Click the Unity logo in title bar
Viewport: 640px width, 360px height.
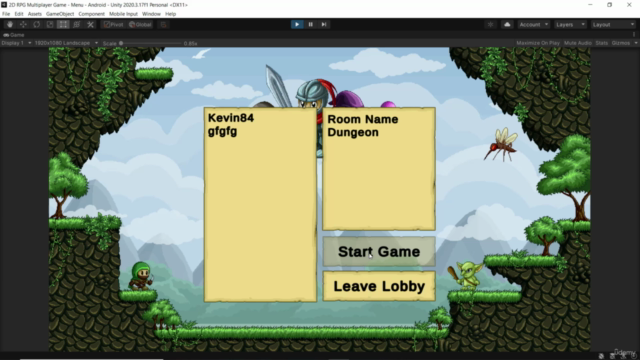pyautogui.click(x=4, y=5)
